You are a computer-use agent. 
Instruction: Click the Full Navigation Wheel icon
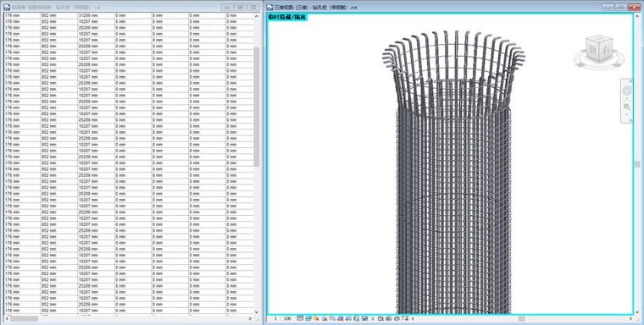click(627, 91)
